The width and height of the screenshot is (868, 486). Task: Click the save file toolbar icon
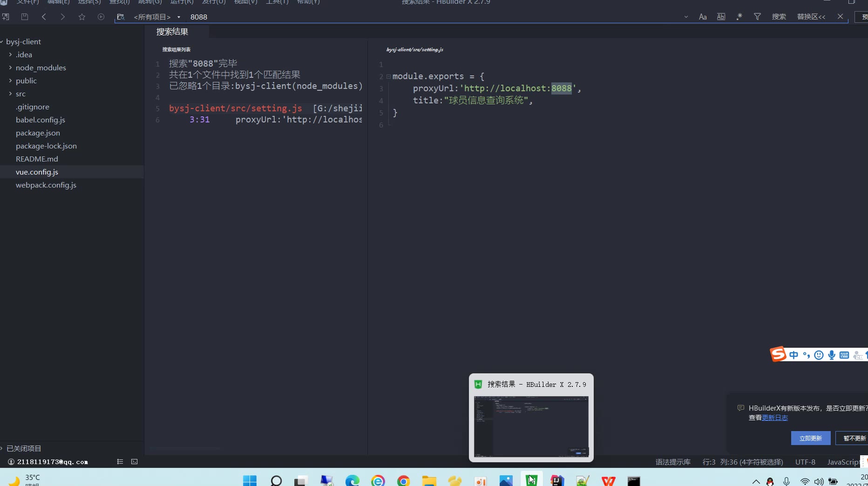pyautogui.click(x=25, y=17)
